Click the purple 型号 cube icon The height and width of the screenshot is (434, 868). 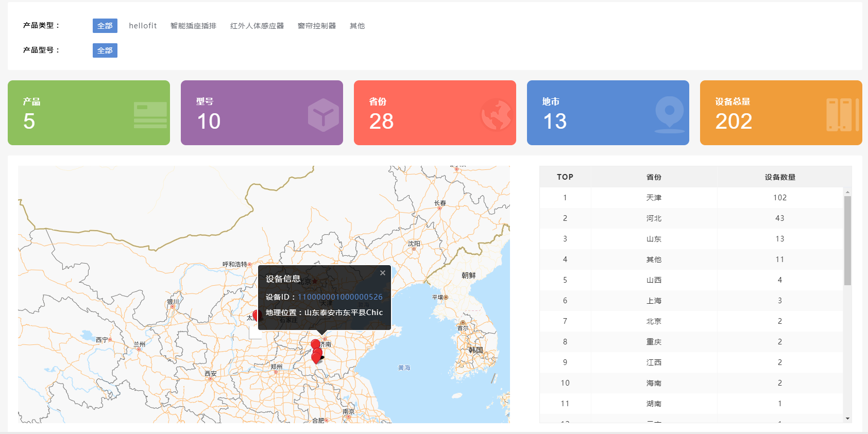[324, 115]
